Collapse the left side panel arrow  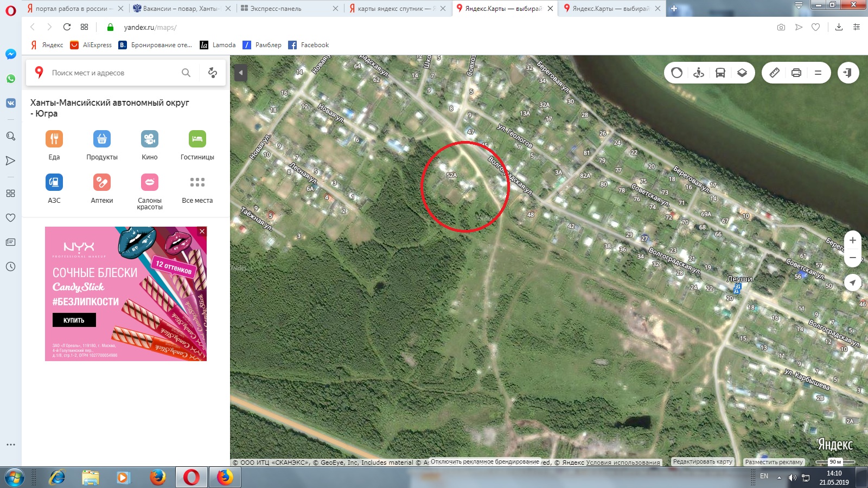(241, 73)
